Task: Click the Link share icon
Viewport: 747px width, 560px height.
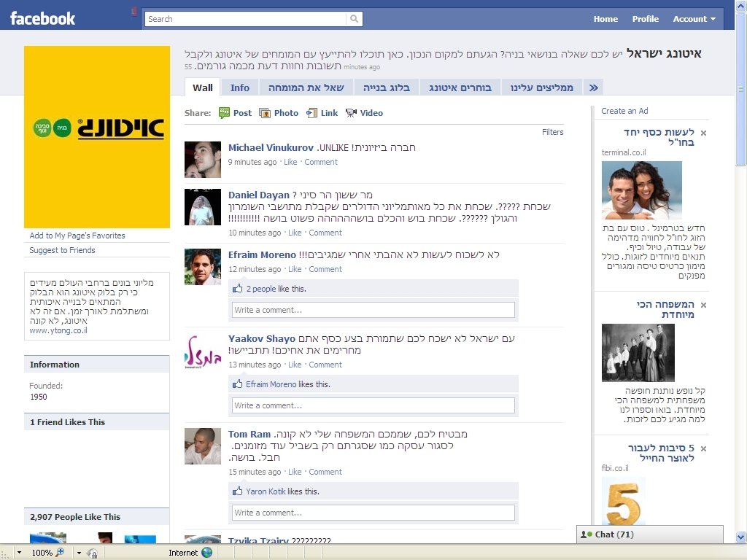Action: (312, 113)
